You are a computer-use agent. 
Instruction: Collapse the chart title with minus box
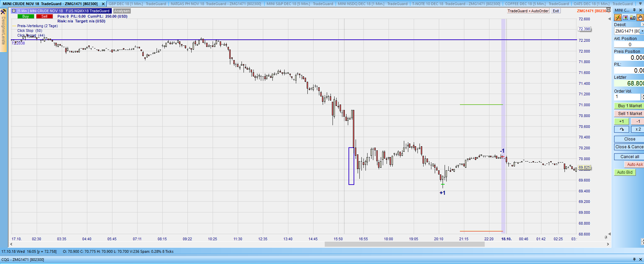14,11
